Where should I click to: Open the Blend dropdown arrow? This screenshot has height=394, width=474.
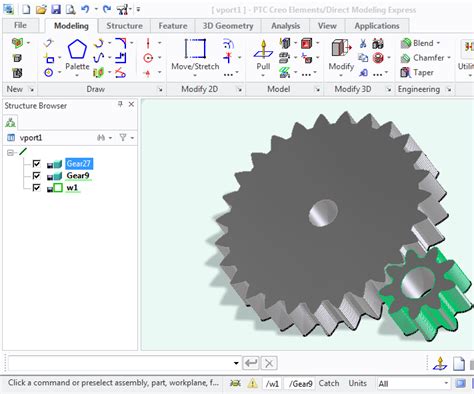point(438,43)
